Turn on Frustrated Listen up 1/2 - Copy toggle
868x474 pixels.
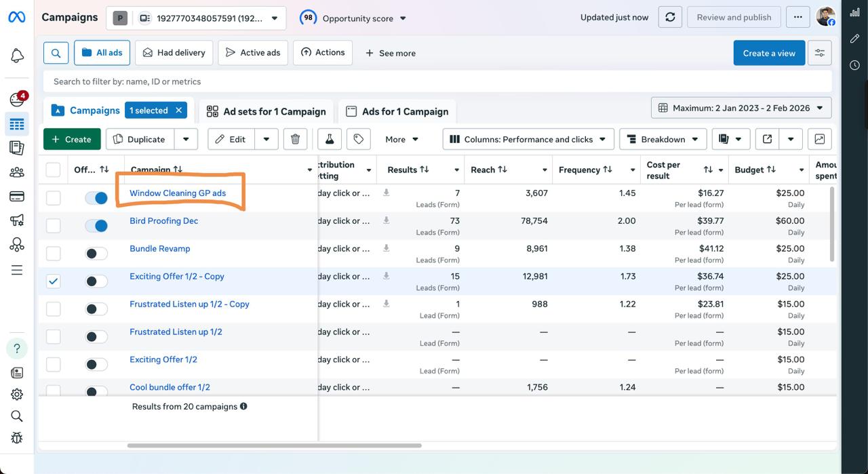(96, 309)
